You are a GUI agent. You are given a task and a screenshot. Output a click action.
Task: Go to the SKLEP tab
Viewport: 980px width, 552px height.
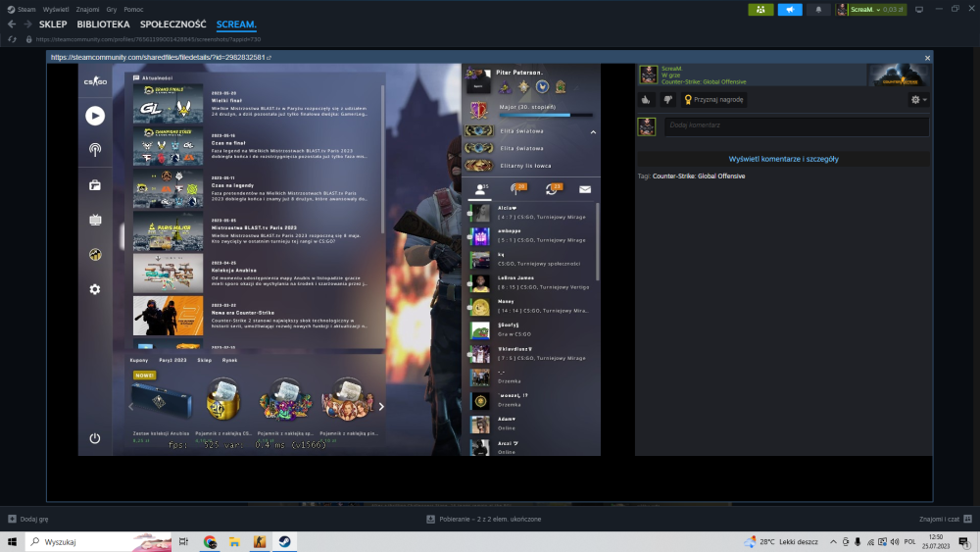click(53, 25)
